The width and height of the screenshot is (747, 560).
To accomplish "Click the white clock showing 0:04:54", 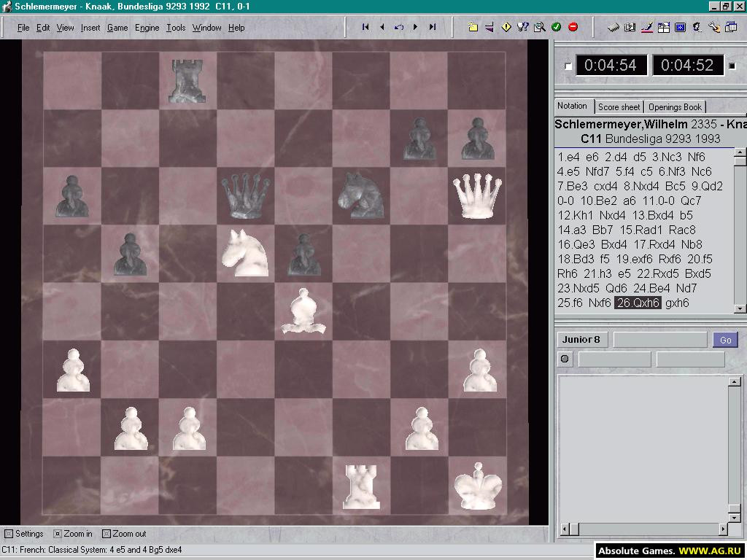I will tap(611, 65).
